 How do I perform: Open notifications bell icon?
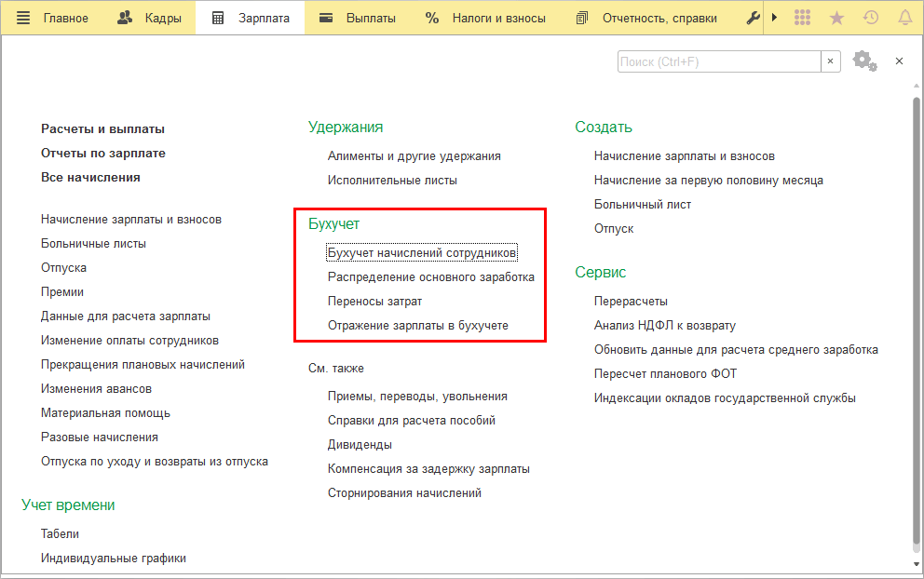coord(904,18)
